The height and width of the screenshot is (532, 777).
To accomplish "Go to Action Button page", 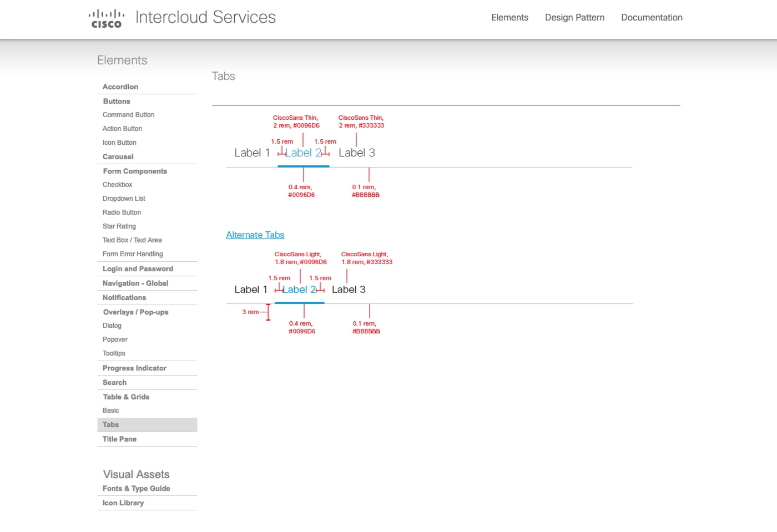I will pyautogui.click(x=122, y=129).
